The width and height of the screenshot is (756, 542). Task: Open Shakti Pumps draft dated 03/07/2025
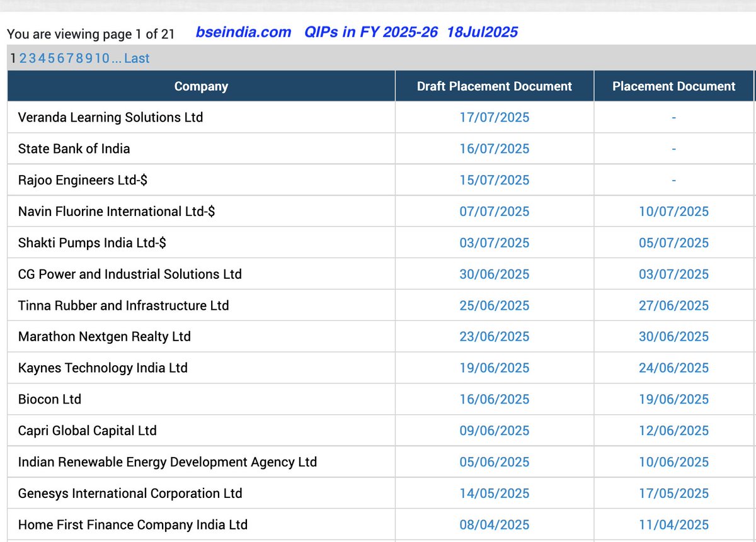(495, 243)
